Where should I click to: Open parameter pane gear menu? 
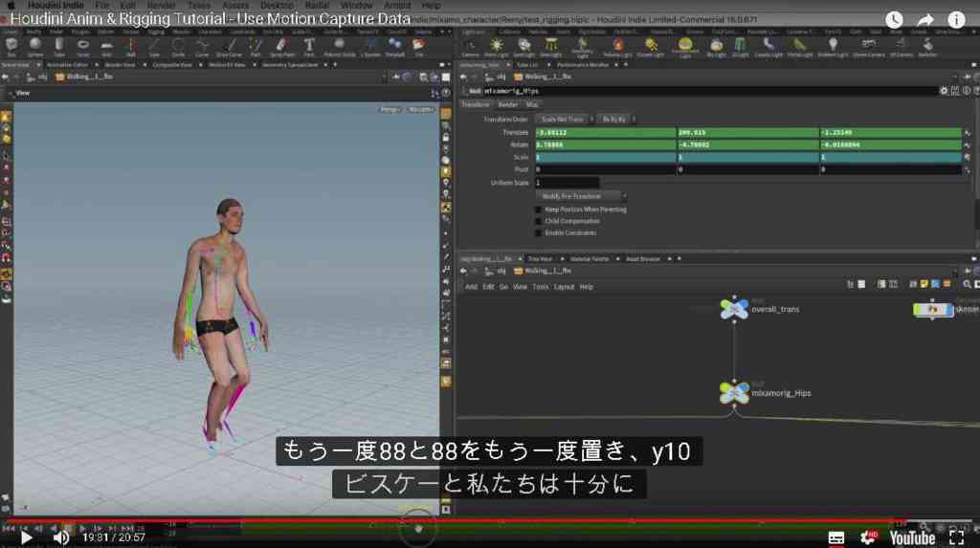coord(944,91)
